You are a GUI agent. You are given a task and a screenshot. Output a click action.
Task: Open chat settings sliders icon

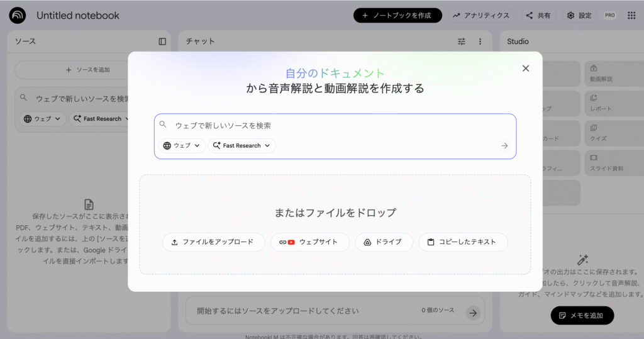point(462,42)
